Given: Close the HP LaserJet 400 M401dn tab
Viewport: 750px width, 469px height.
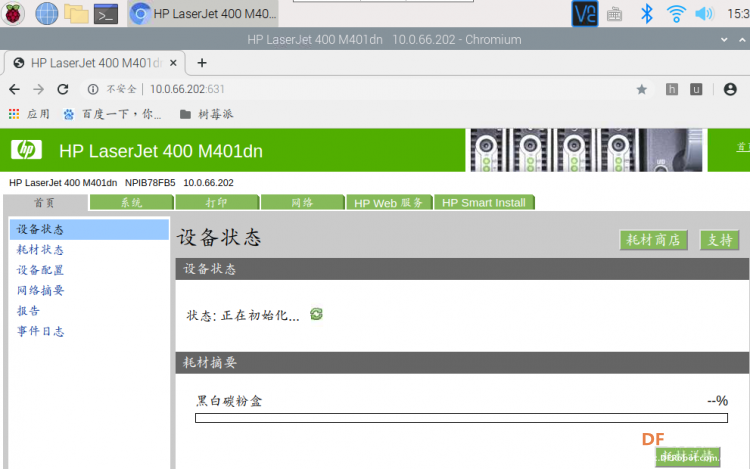Looking at the screenshot, I should pos(173,63).
